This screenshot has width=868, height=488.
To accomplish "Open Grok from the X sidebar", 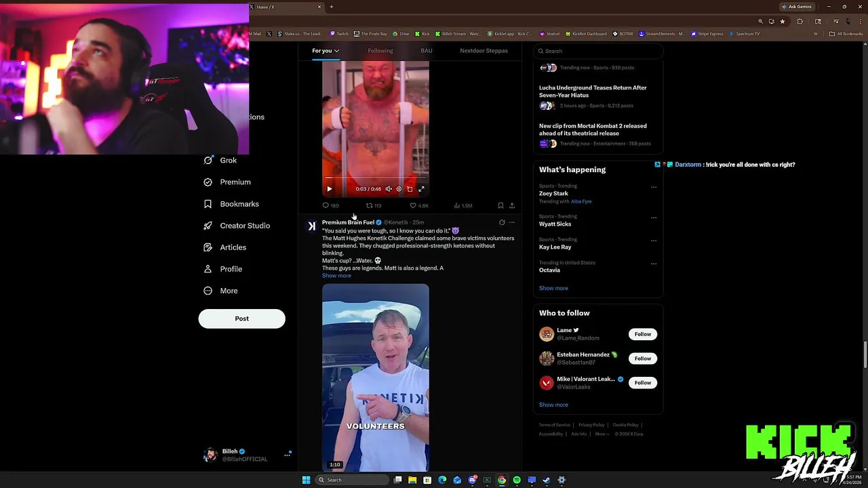I will click(220, 161).
